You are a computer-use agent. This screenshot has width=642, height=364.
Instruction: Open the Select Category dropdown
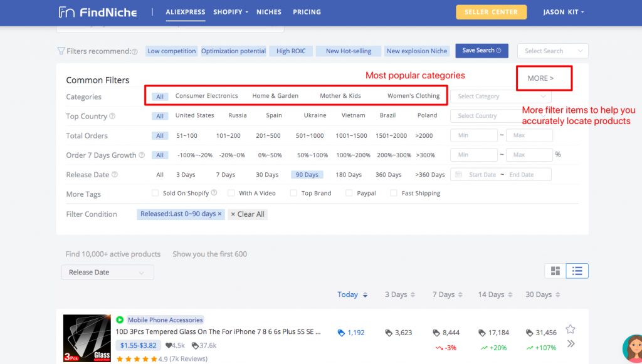click(501, 96)
